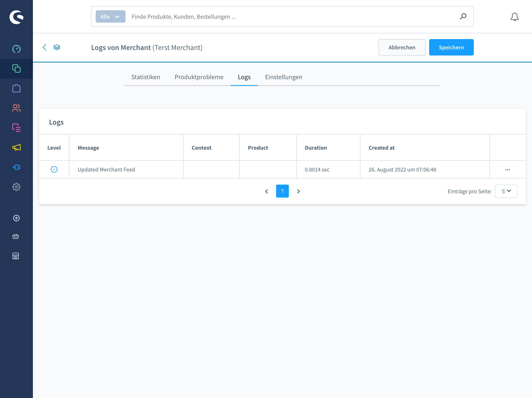Click the Level column header
Screen dimensions: 532x398
pos(54,148)
